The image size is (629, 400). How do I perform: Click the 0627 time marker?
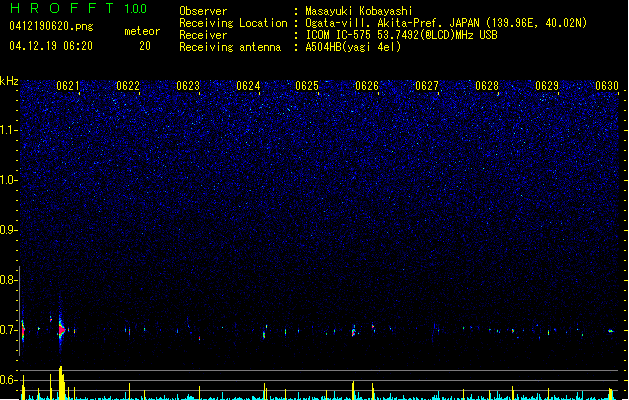[427, 86]
